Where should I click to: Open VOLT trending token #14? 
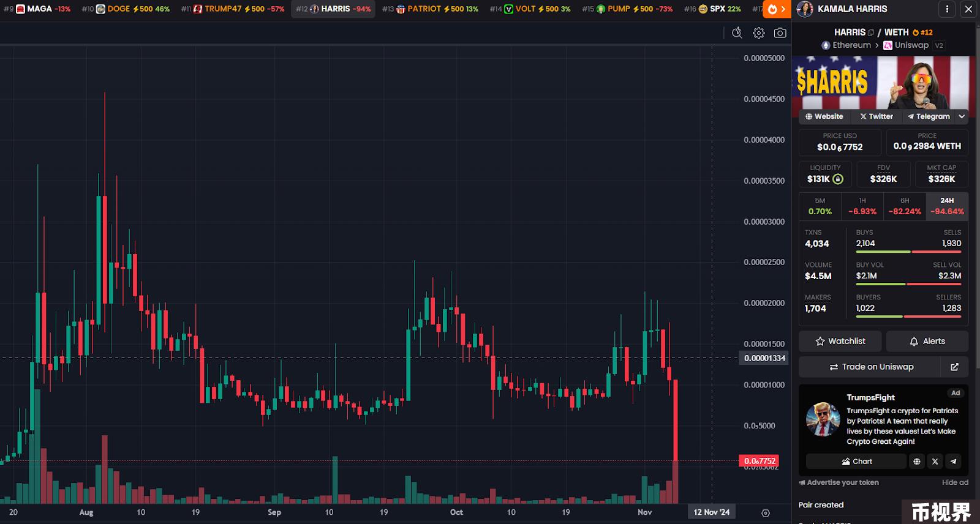pos(530,9)
